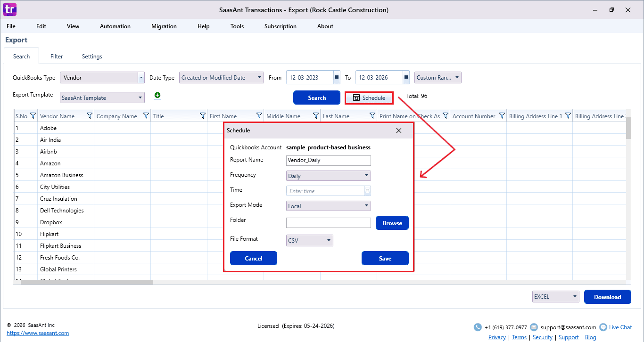The width and height of the screenshot is (644, 342).
Task: Switch to the Filter tab
Action: [x=57, y=57]
